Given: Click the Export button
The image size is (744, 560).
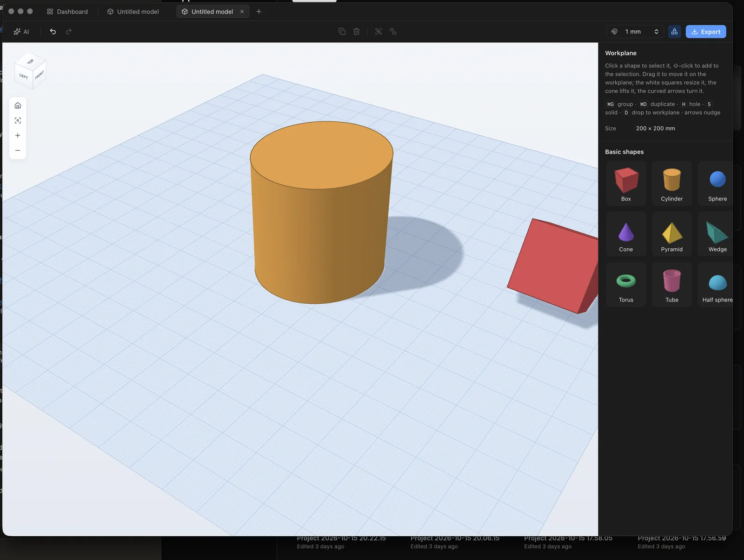Looking at the screenshot, I should pos(706,32).
